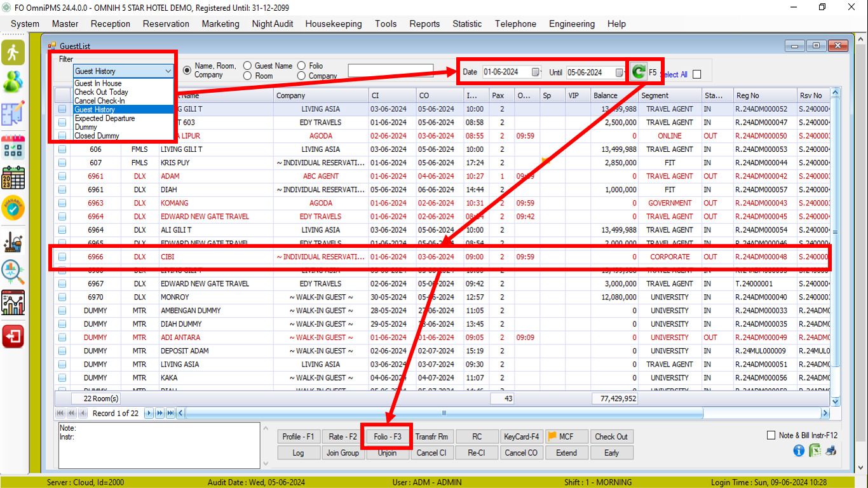Screen dimensions: 868x488
Task: Tick the Note & Bill Instr-F12 checkbox
Action: (771, 435)
